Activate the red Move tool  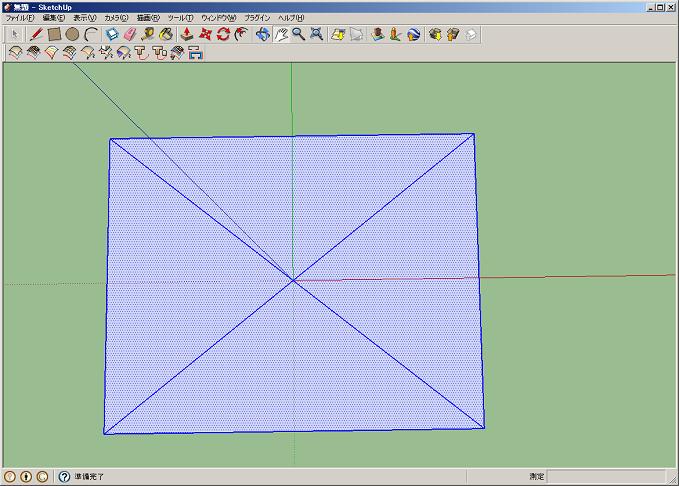point(205,34)
